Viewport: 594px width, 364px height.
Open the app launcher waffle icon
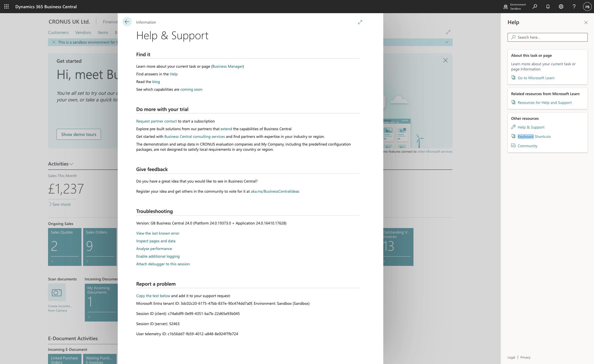click(7, 7)
